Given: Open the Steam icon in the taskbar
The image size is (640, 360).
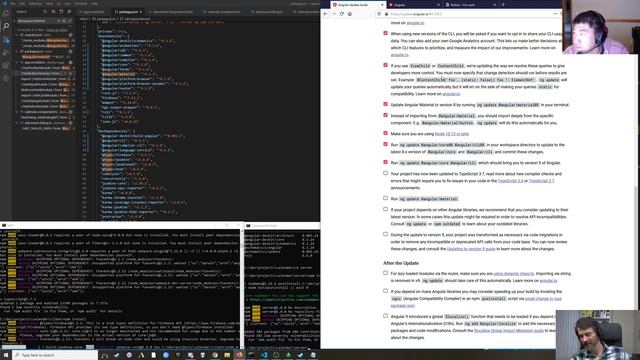Looking at the screenshot, I should click(117, 355).
